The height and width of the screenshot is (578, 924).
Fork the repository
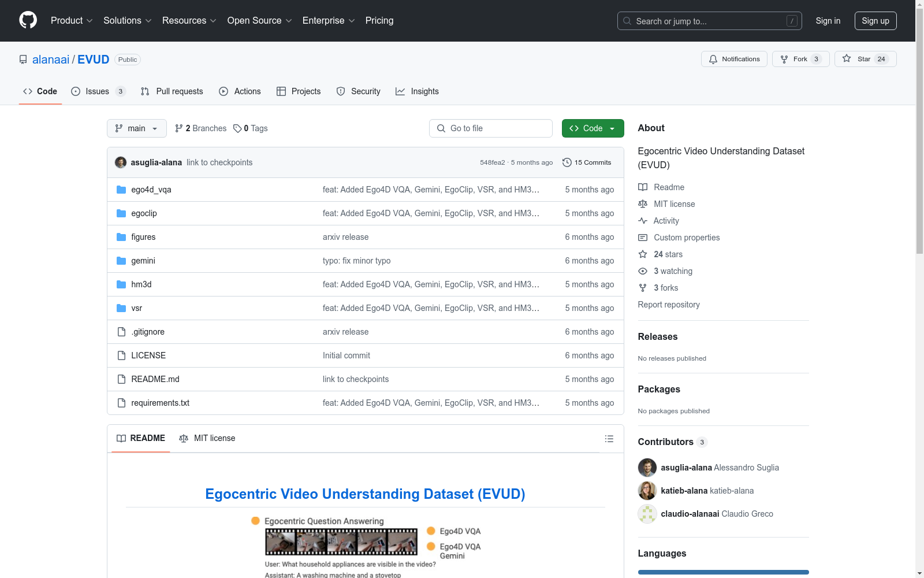pyautogui.click(x=800, y=59)
